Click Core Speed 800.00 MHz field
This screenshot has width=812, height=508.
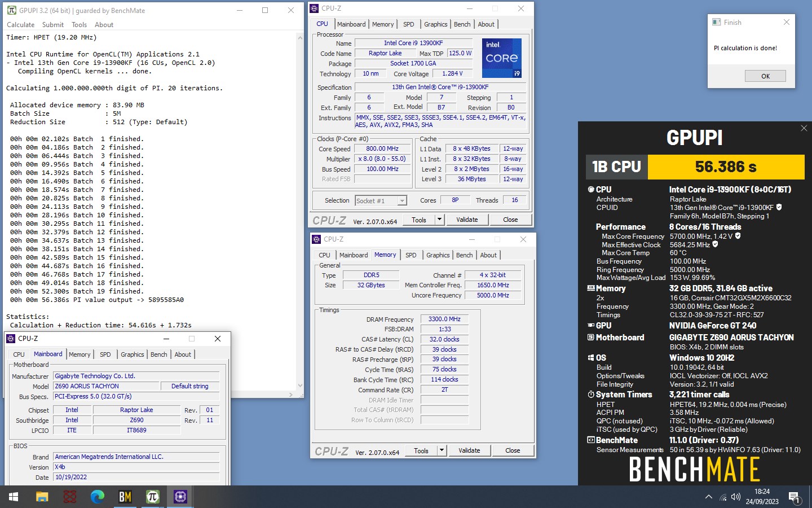(x=382, y=149)
